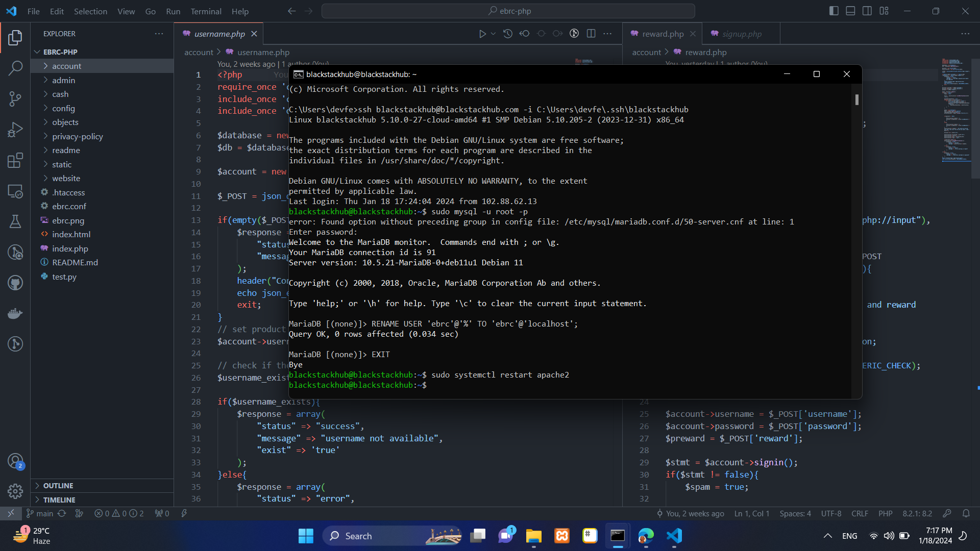Click PHP language mode in status bar

[x=885, y=513]
